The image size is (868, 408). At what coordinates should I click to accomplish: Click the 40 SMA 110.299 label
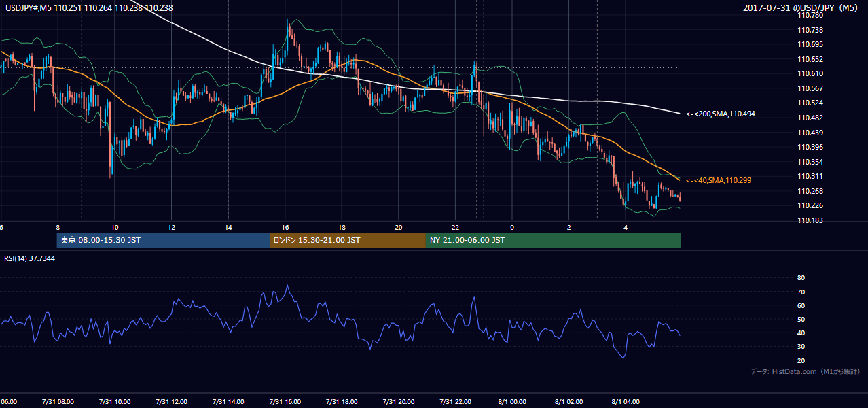[x=719, y=180]
